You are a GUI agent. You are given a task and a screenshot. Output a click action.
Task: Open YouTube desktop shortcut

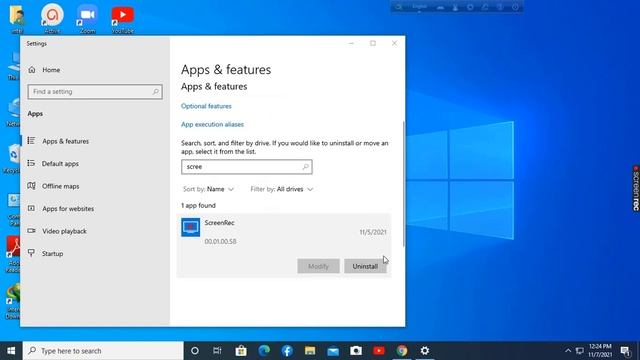click(x=122, y=19)
